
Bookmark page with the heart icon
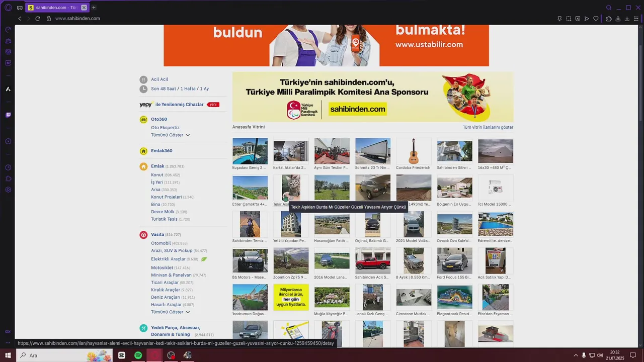[x=596, y=19]
